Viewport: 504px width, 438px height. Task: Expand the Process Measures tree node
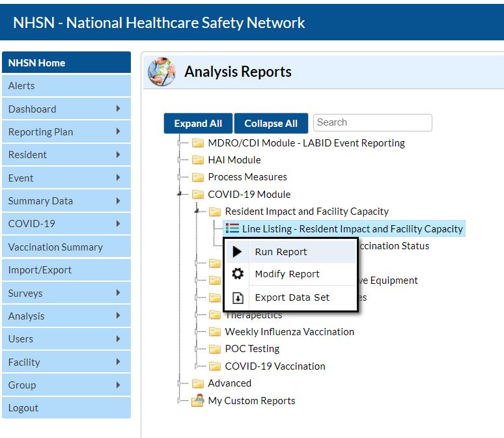[179, 177]
